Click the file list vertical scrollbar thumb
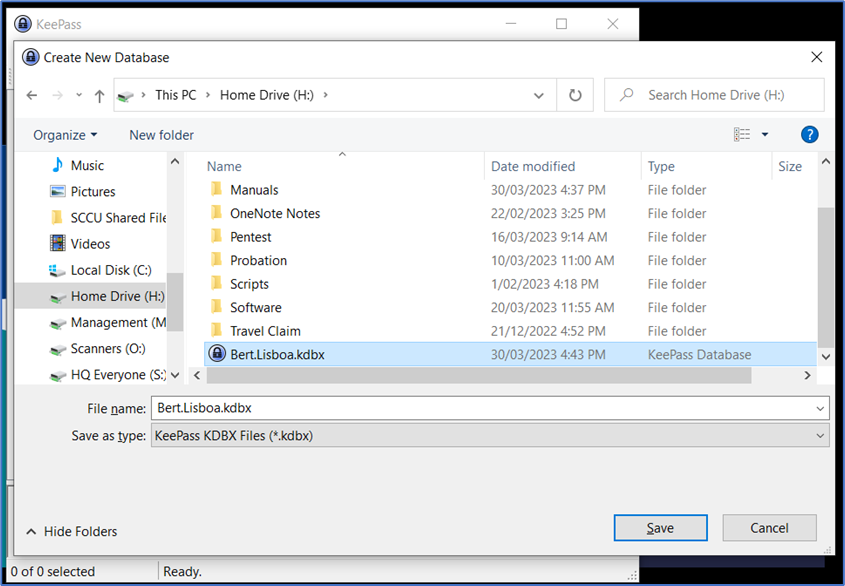 tap(825, 277)
